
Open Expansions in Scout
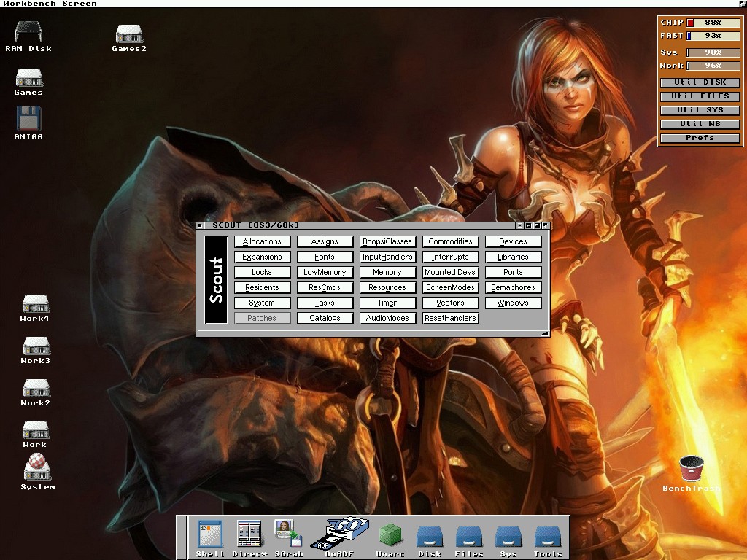[262, 257]
